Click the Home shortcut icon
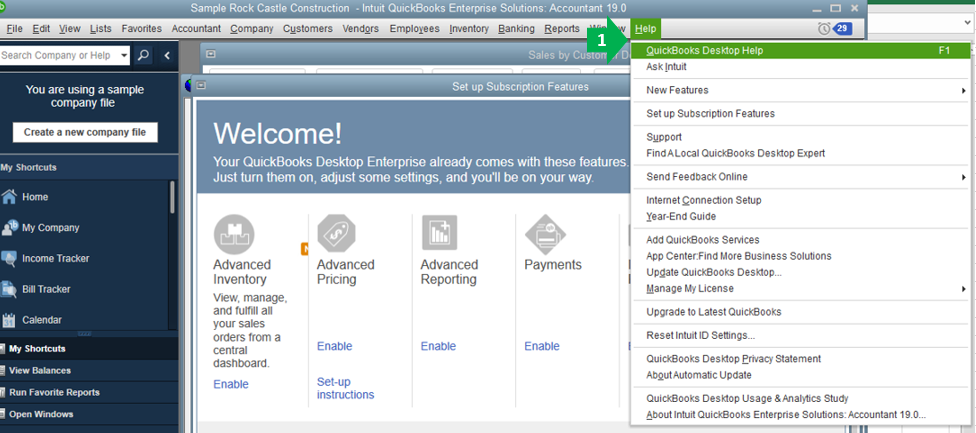Screen dimensions: 976x433 [x=9, y=197]
